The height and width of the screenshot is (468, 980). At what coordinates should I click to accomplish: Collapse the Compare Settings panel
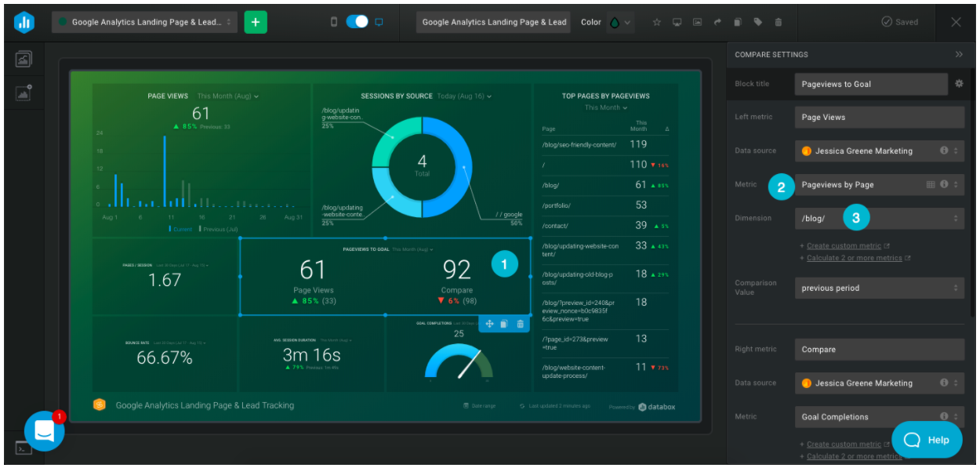[958, 55]
